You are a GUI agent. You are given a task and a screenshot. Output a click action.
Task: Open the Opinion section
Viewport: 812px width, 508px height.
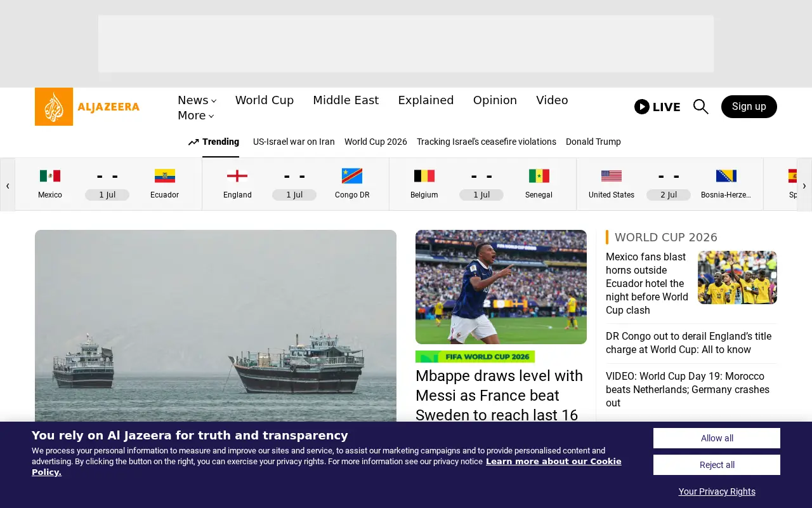click(495, 100)
